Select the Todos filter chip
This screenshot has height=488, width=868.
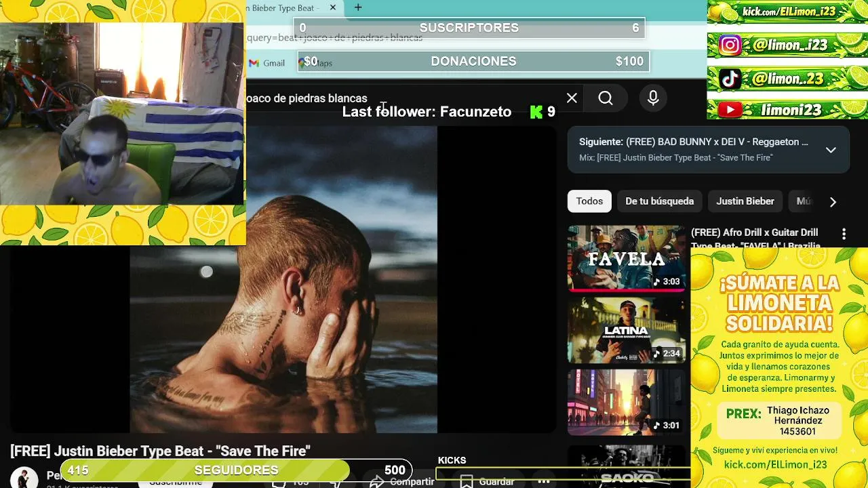(x=589, y=201)
